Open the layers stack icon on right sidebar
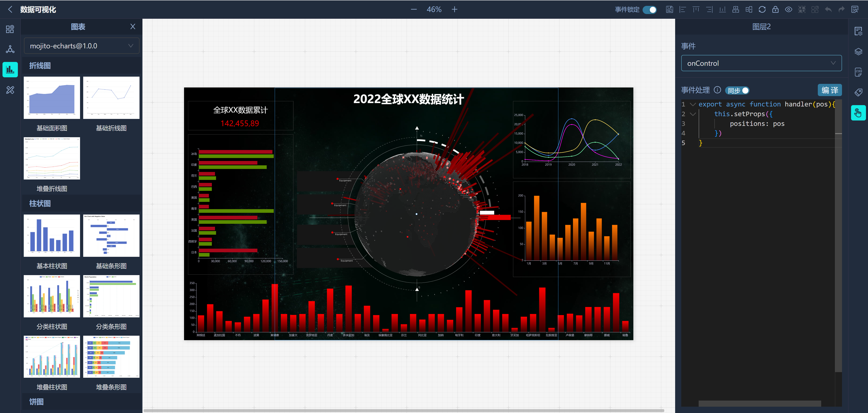The height and width of the screenshot is (413, 868). [858, 52]
